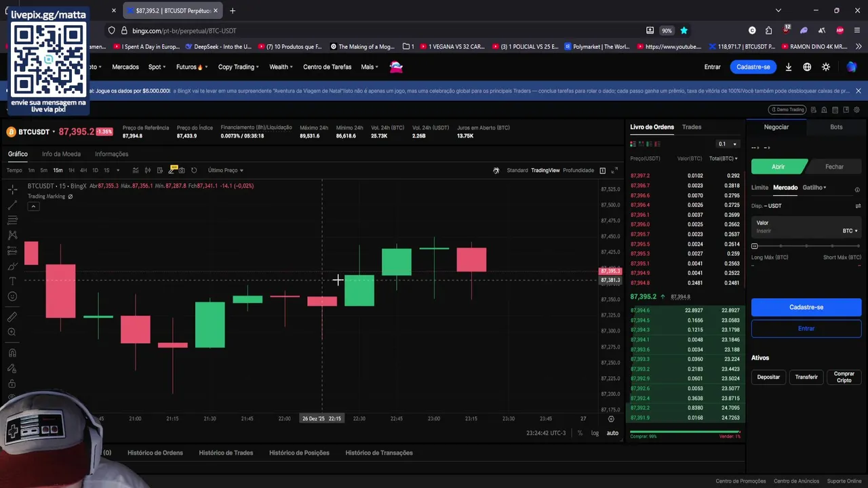
Task: Click the download app icon
Action: coord(789,67)
